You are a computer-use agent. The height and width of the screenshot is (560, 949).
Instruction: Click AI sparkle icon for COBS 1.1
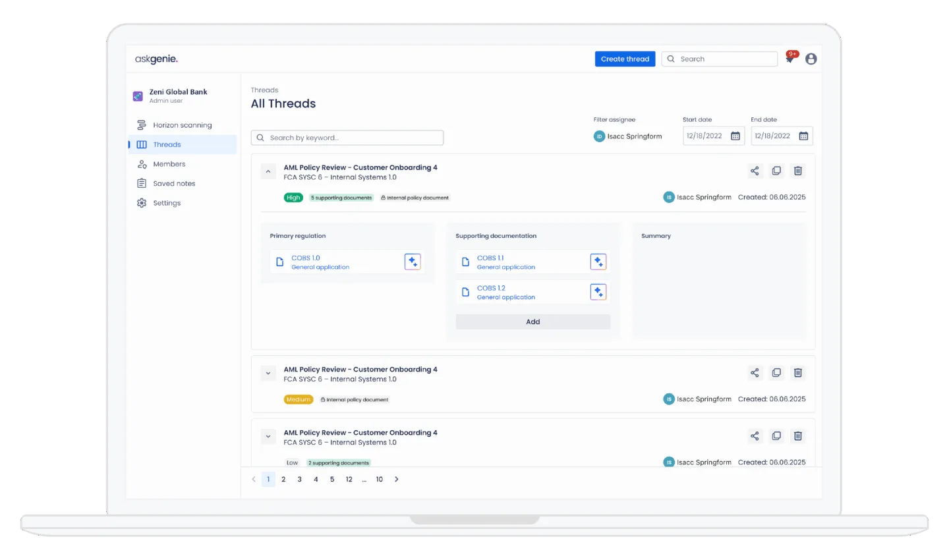click(x=598, y=262)
